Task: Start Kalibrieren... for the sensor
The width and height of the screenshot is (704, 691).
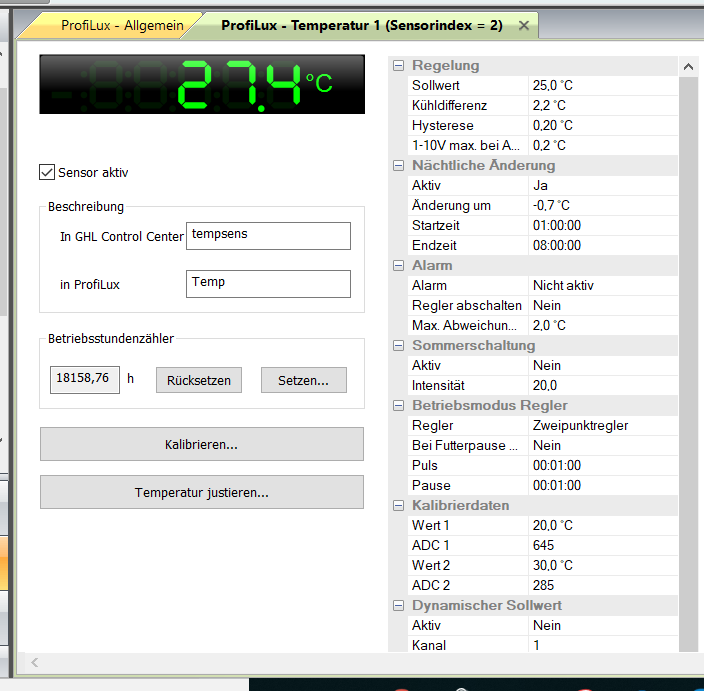Action: (202, 444)
